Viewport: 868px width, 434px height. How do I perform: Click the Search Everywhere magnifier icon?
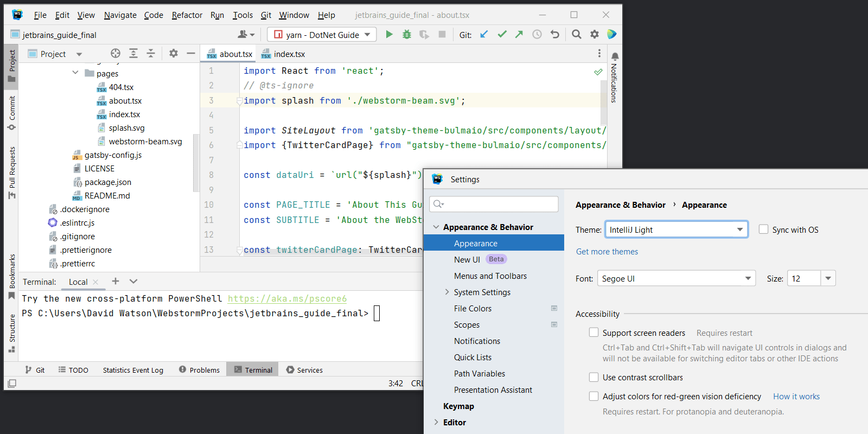pos(576,34)
